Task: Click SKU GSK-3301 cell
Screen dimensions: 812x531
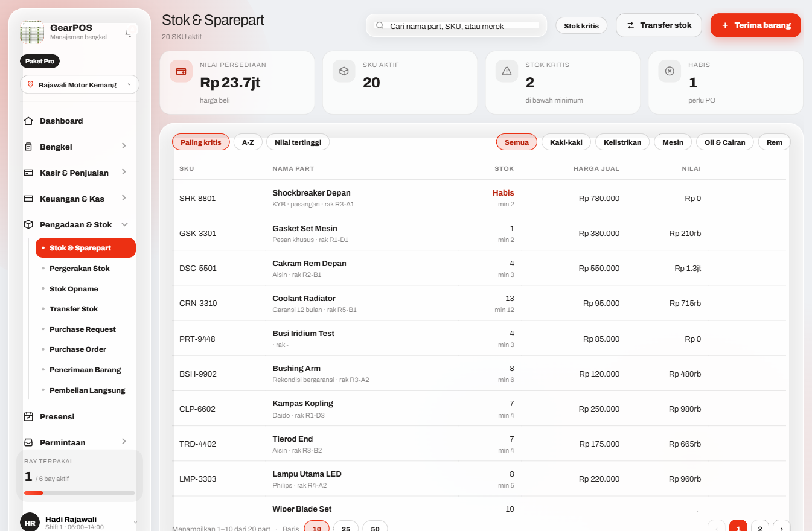Action: (198, 234)
